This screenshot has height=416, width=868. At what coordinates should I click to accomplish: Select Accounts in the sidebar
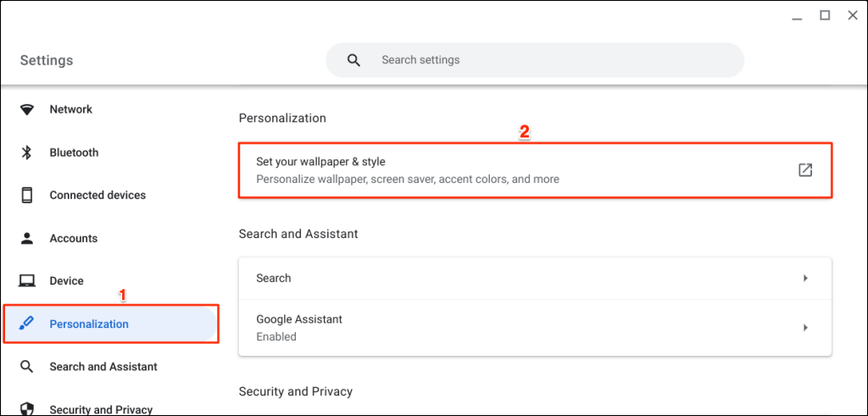click(74, 238)
